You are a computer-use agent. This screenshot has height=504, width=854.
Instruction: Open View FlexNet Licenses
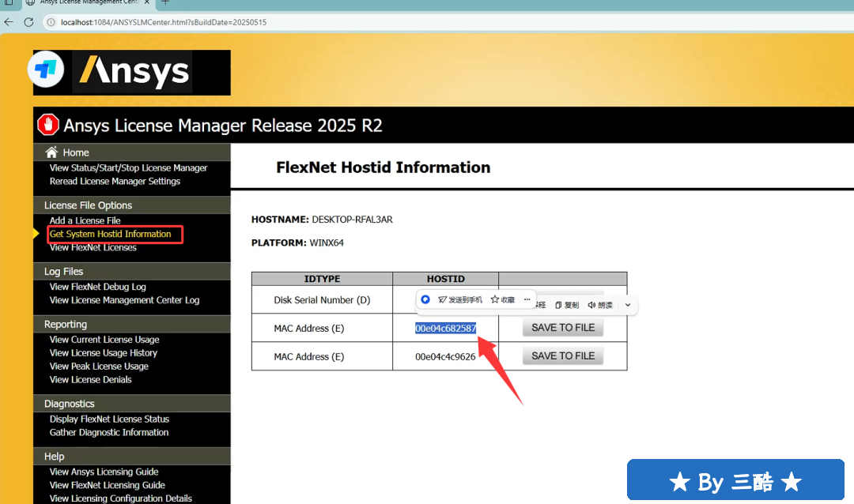pos(93,247)
